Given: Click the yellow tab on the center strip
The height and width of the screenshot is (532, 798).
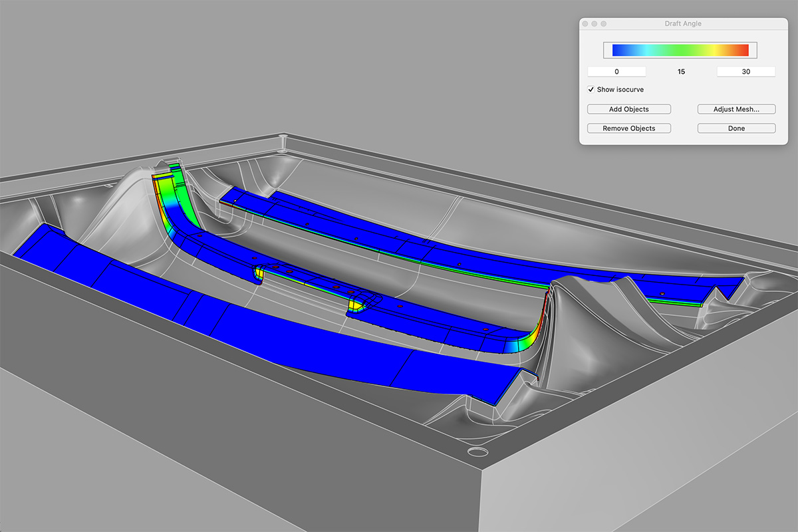Looking at the screenshot, I should 356,305.
